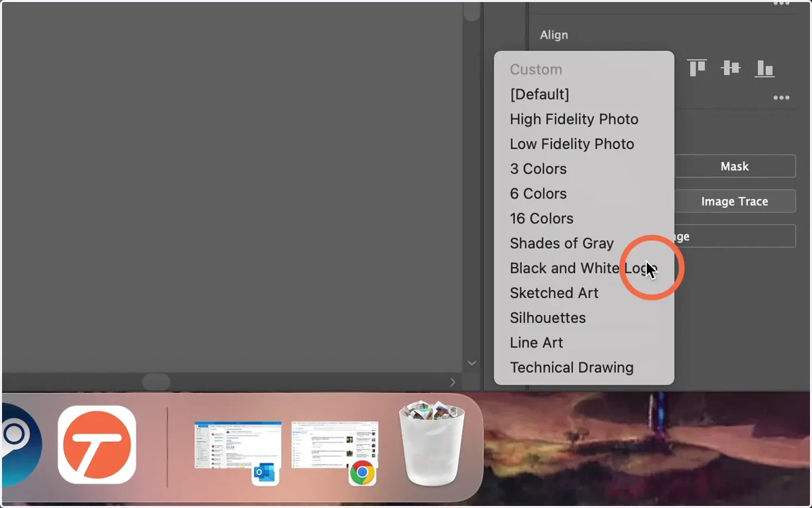Click the horizontal scrollbar thumb
812x508 pixels.
(156, 382)
